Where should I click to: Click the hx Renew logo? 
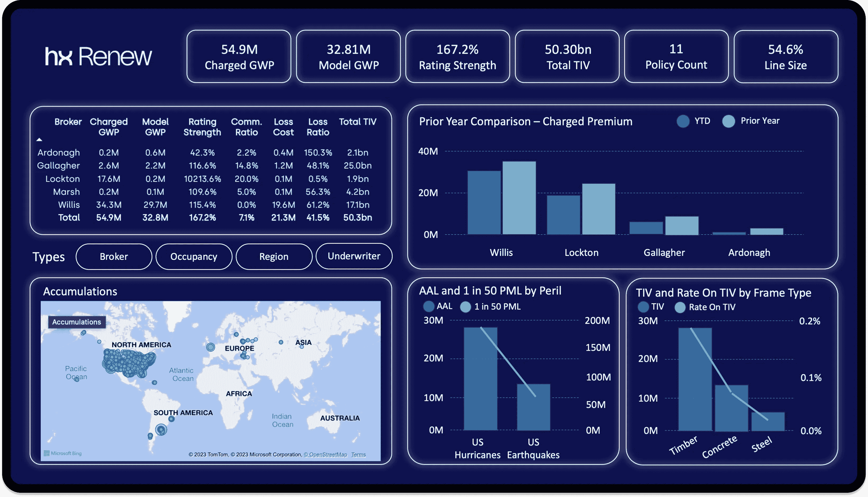(x=98, y=56)
